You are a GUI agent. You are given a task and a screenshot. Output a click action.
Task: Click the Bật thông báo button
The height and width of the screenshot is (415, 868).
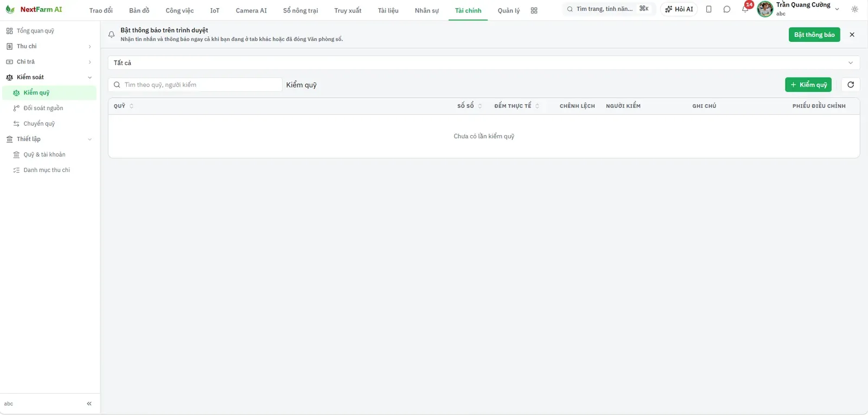pos(814,35)
